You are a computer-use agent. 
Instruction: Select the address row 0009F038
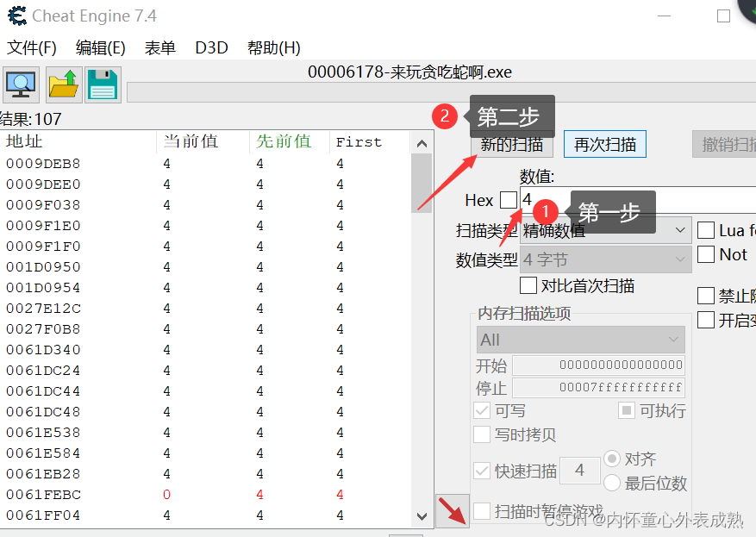[x=206, y=205]
